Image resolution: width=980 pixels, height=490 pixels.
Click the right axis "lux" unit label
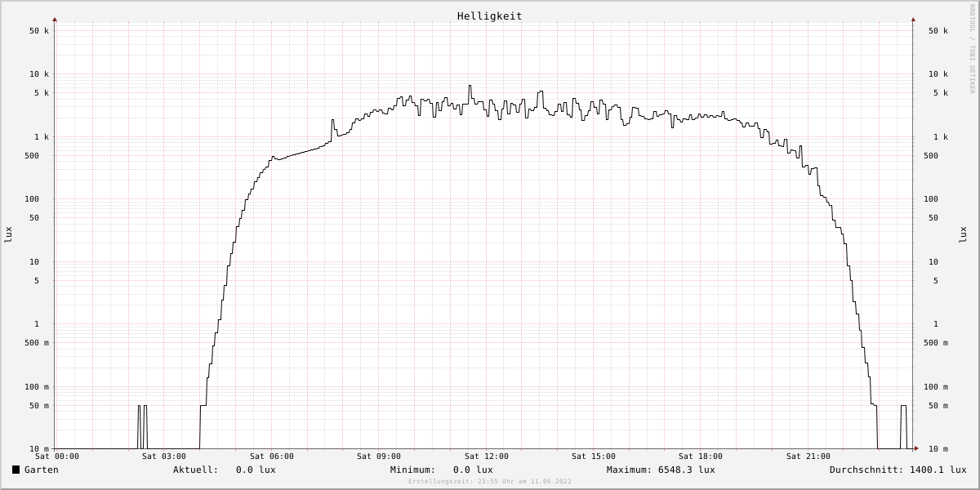[963, 234]
